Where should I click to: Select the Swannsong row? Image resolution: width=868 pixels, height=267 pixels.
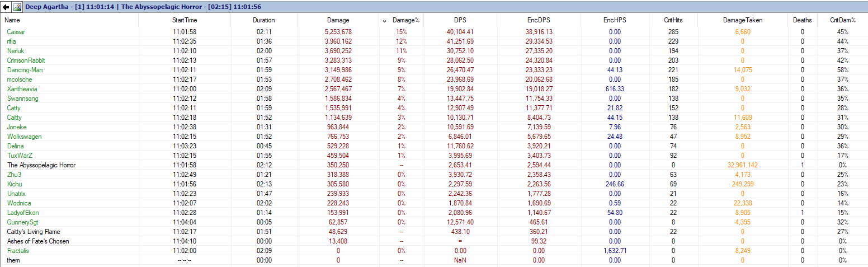[x=434, y=99]
